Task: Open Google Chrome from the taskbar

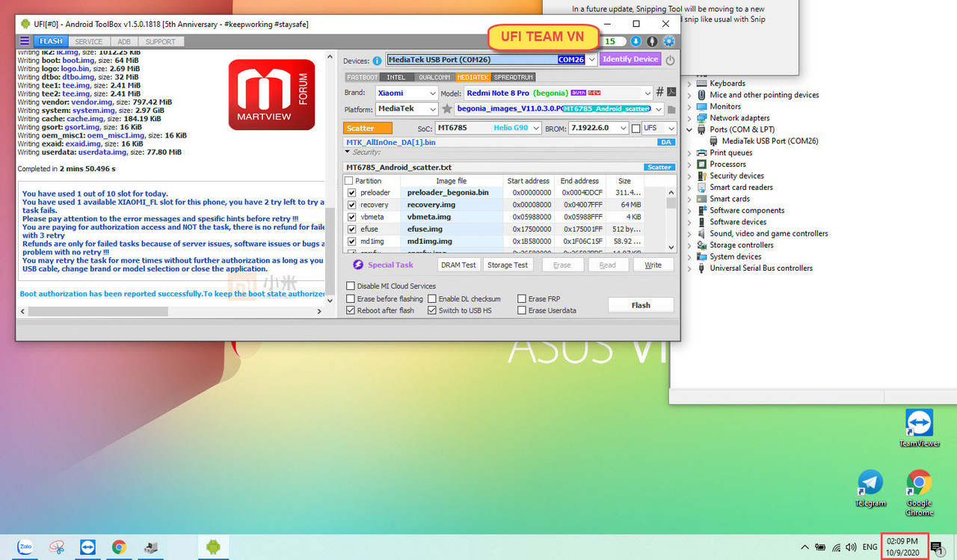Action: coord(119,547)
